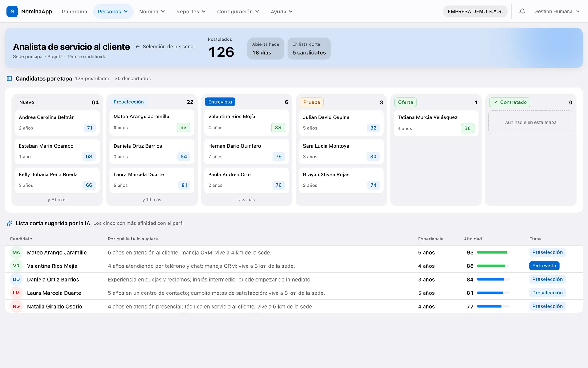Show 'y 61 más' candidates in Nuevo
This screenshot has height=368, width=588.
coord(57,200)
